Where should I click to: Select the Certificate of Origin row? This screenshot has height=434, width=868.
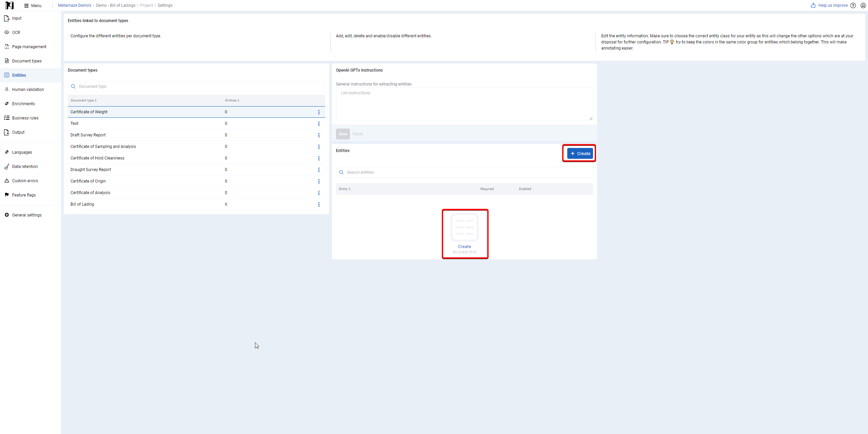click(x=196, y=181)
